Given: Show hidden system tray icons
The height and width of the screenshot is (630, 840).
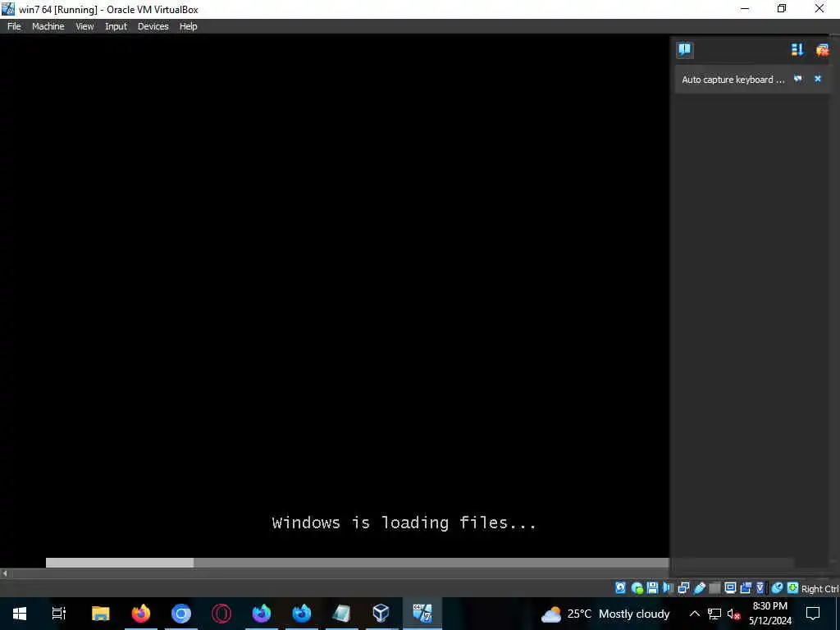Looking at the screenshot, I should tap(694, 614).
